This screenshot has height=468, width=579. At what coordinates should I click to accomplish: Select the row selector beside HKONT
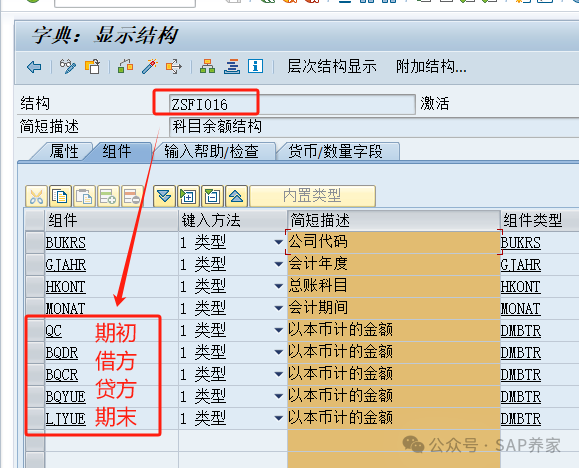click(35, 287)
